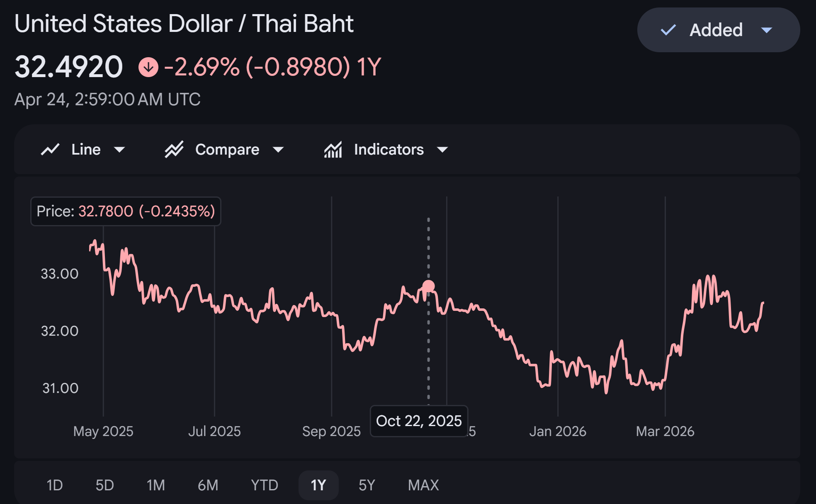This screenshot has width=816, height=504.
Task: Click the red down-arrow change icon
Action: pyautogui.click(x=148, y=67)
